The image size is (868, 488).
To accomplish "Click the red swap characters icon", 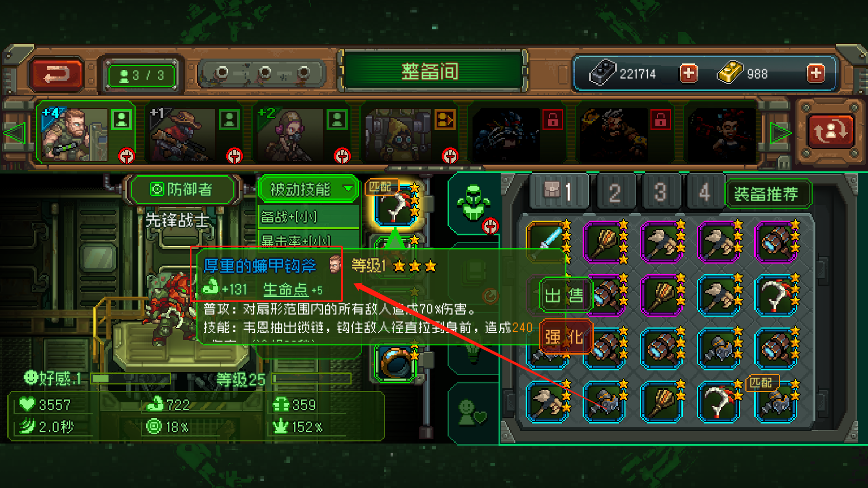I will coord(830,131).
